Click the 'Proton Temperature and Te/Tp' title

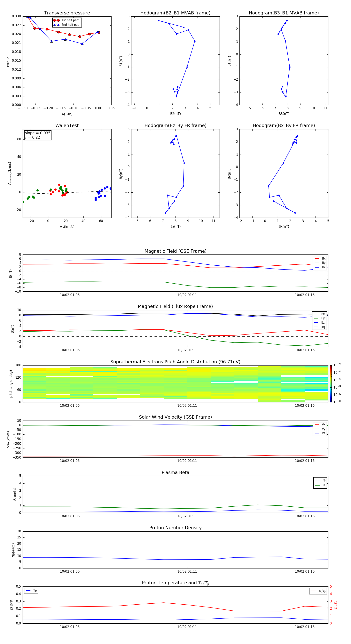click(x=175, y=583)
